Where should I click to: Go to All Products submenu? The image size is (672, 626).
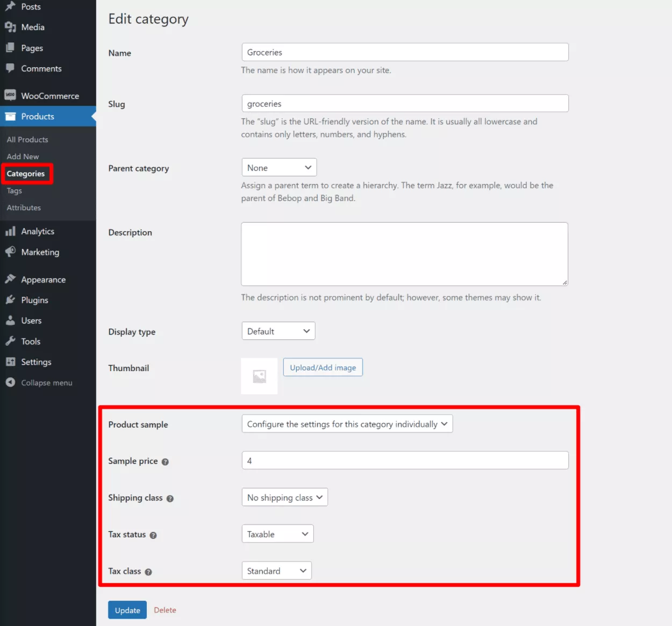[x=27, y=139]
